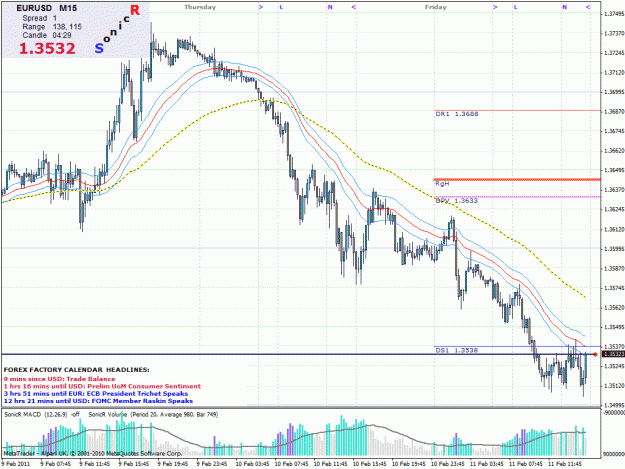Image resolution: width=625 pixels, height=469 pixels.
Task: Click price axis value 1.35245
Action: (614, 367)
